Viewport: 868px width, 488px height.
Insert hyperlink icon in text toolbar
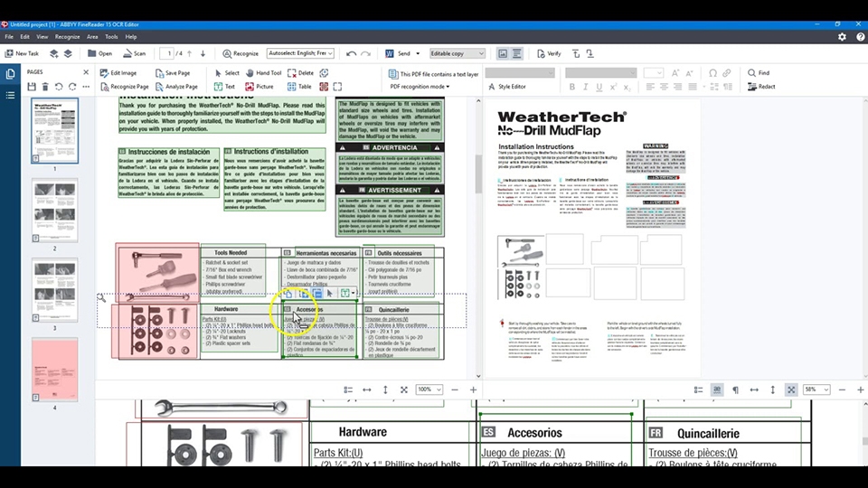(727, 73)
